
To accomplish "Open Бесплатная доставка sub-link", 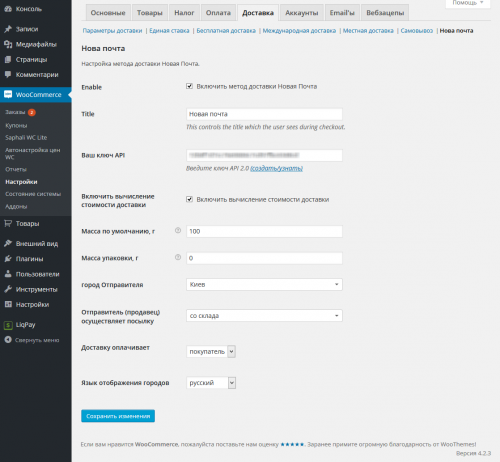I will point(226,31).
